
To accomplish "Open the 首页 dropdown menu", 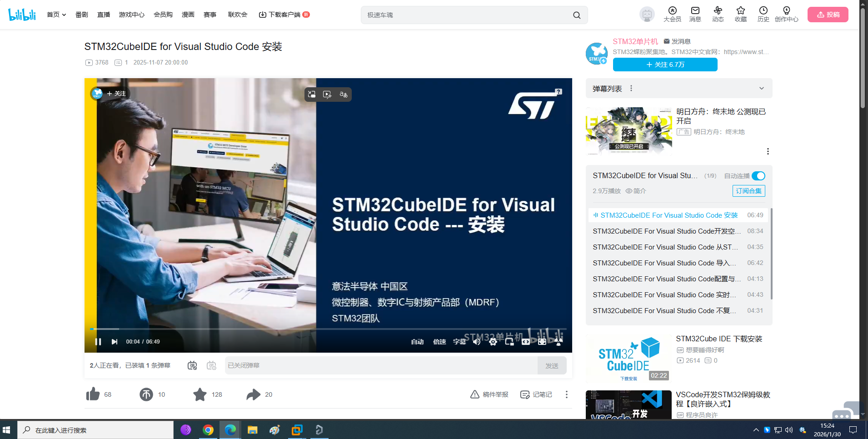I will (56, 15).
